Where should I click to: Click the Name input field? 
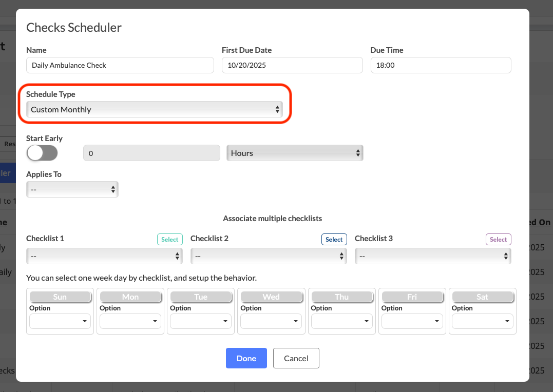pos(120,65)
